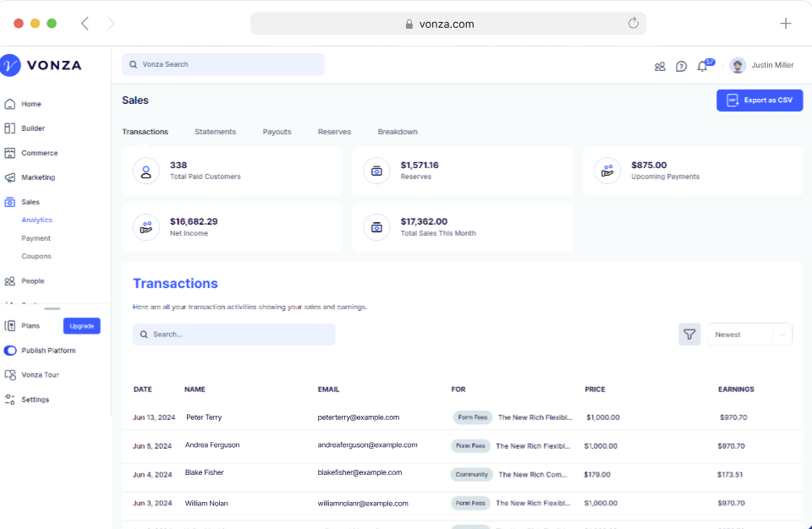Switch to the Payouts tab

click(x=277, y=132)
